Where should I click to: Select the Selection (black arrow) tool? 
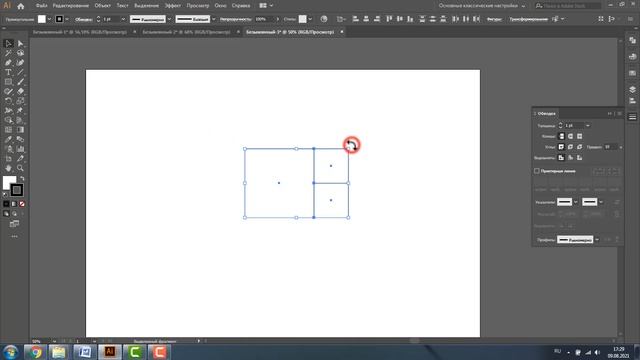[8, 43]
